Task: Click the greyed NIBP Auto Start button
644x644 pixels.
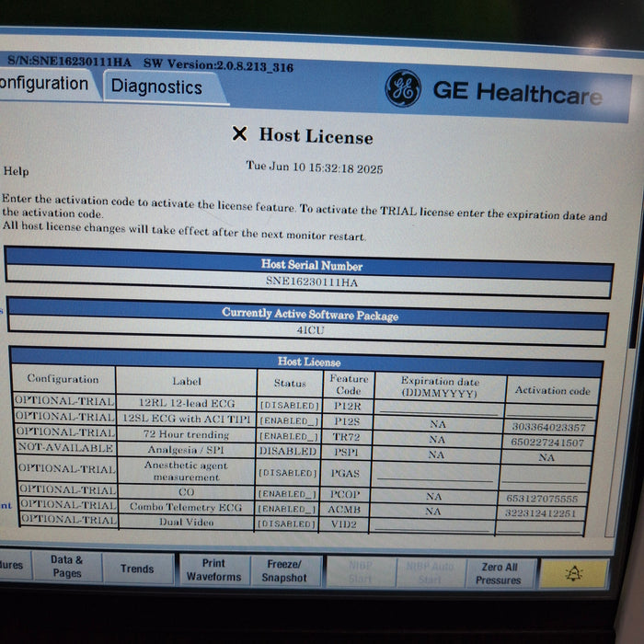Action: tap(430, 572)
